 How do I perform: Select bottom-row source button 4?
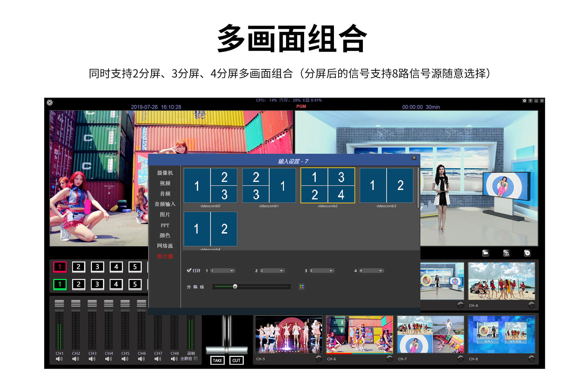coord(116,284)
